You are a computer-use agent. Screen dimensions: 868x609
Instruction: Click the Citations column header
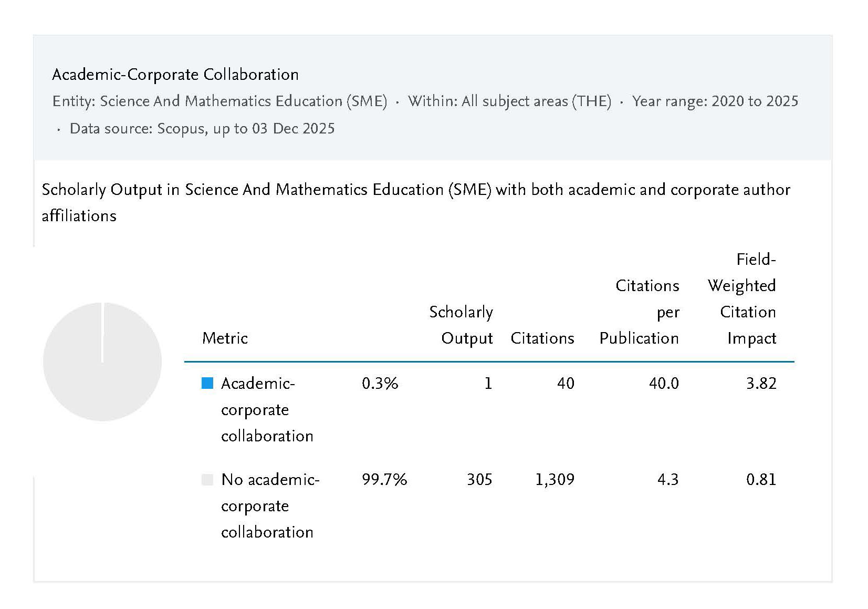pyautogui.click(x=542, y=338)
